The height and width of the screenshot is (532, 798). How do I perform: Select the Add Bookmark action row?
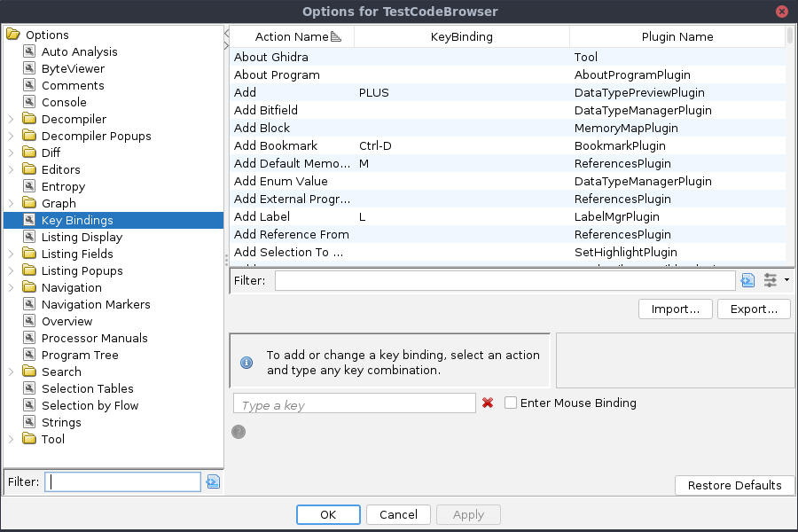(x=275, y=145)
